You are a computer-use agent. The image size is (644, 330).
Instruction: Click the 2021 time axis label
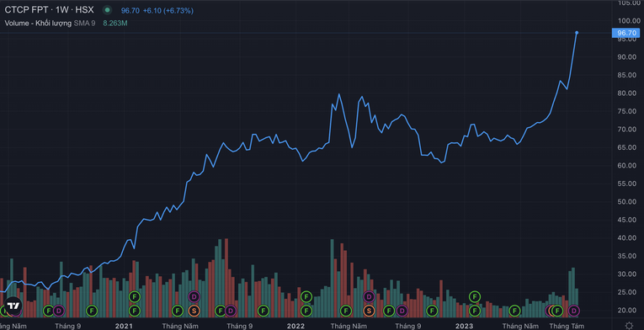(124, 326)
